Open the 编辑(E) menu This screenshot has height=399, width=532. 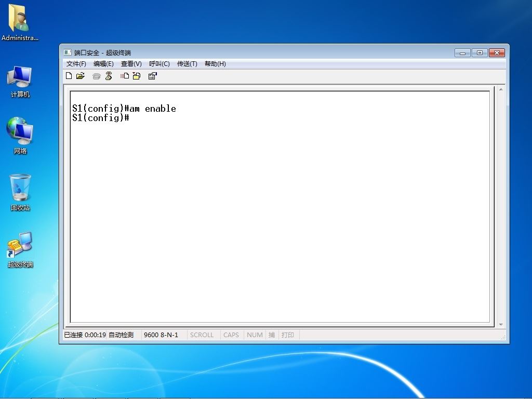pos(103,64)
